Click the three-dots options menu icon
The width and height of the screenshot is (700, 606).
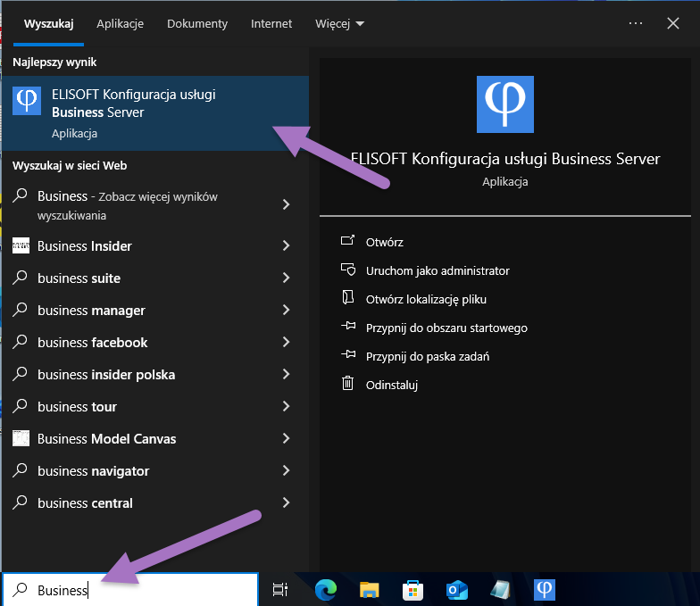[x=636, y=23]
